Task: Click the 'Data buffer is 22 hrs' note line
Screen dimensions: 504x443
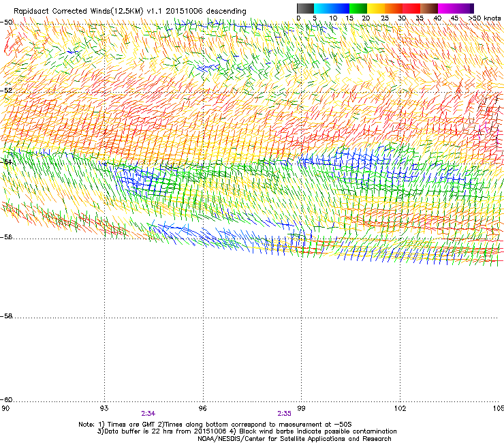Action: (247, 431)
